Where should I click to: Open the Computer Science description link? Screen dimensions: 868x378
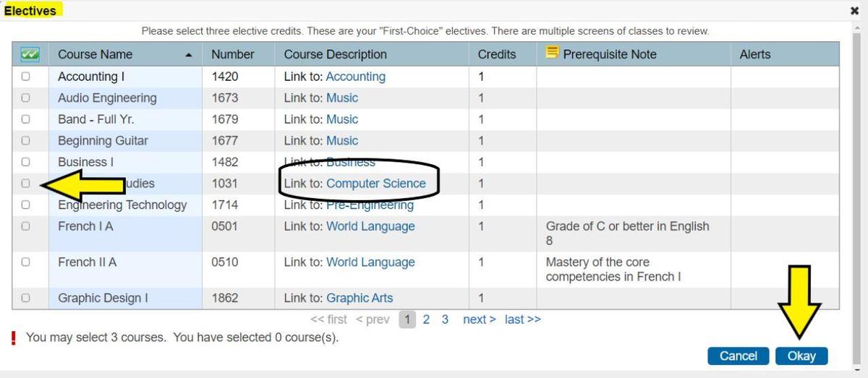(375, 184)
